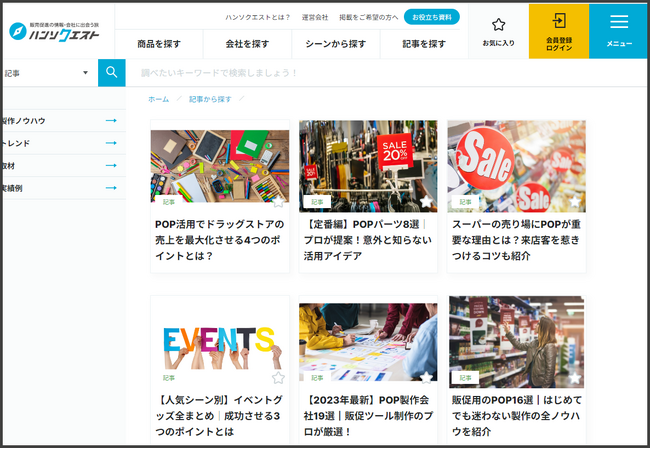The image size is (650, 449).
Task: Open the 記事 search category dropdown
Action: click(x=49, y=73)
